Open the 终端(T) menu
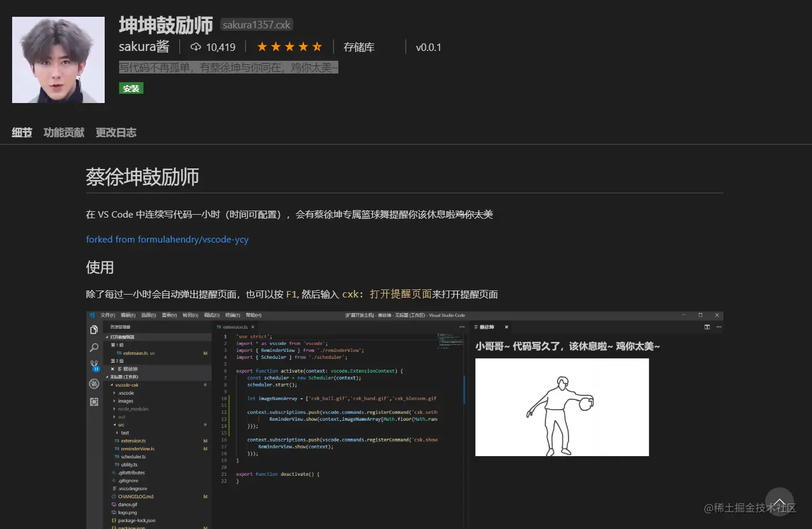 point(232,315)
